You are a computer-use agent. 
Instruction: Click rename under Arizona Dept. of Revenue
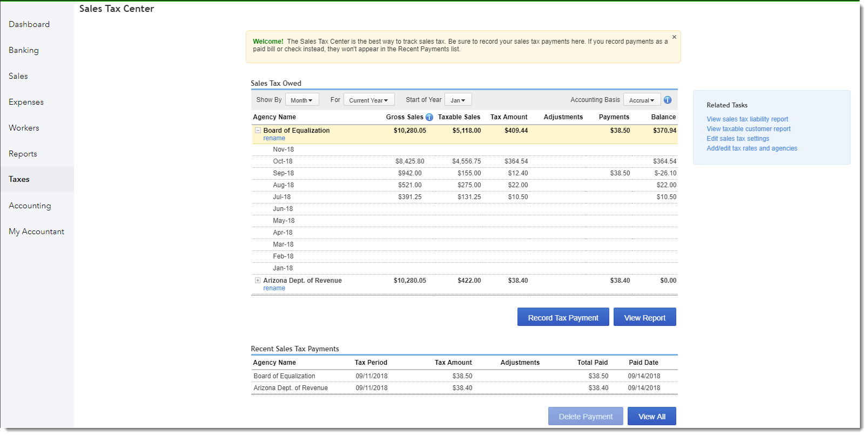274,288
